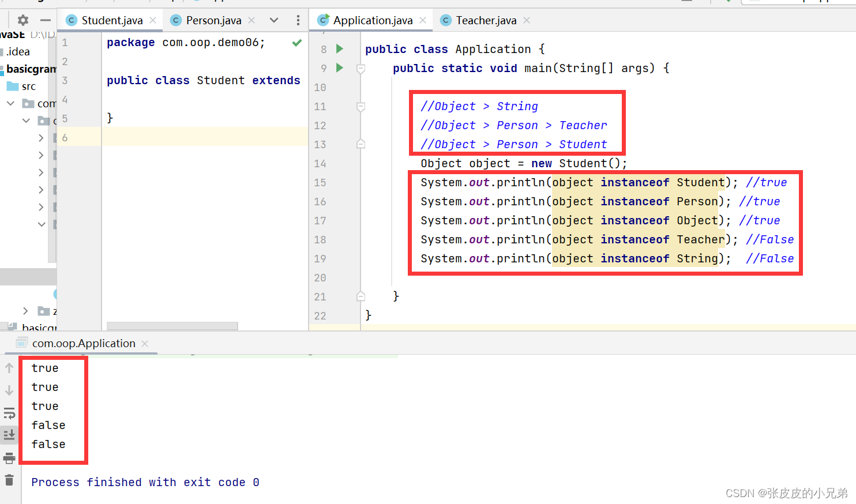Close the Student.java tab
This screenshot has height=504, width=856.
(x=153, y=20)
